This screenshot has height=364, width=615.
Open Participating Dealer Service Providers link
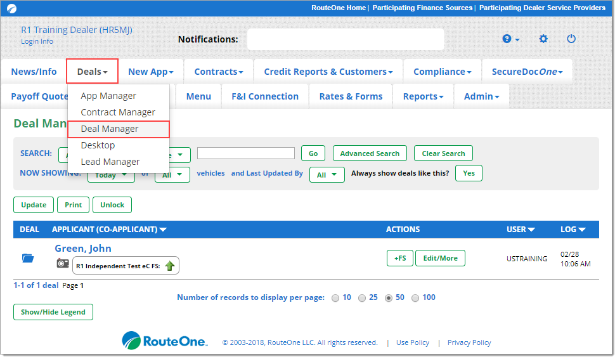542,8
